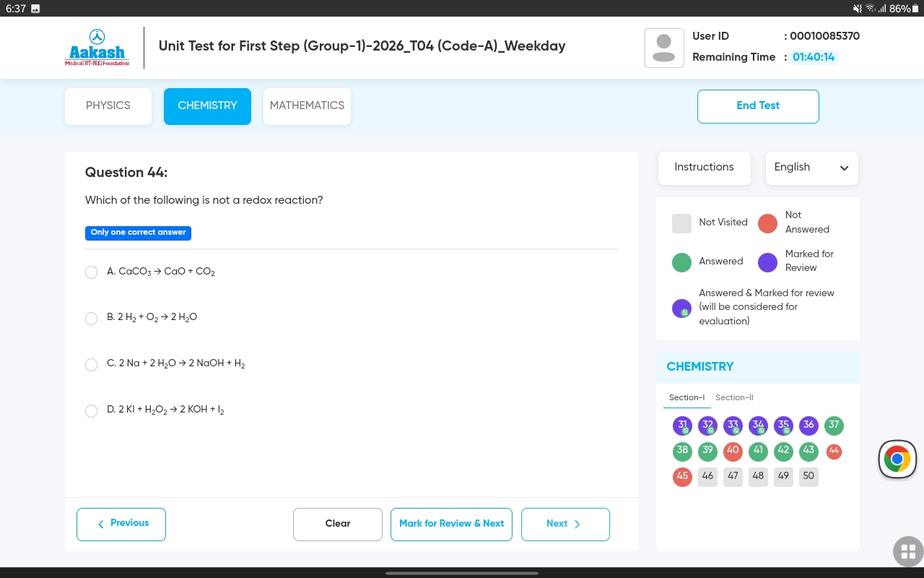Click the purple Marked for Review swatch
This screenshot has height=578, width=924.
coord(767,262)
